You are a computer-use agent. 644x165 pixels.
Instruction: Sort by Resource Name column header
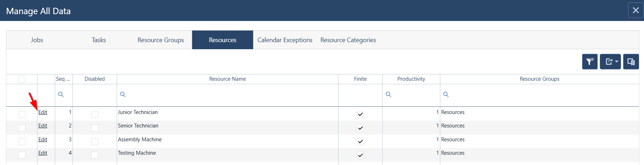coord(227,79)
